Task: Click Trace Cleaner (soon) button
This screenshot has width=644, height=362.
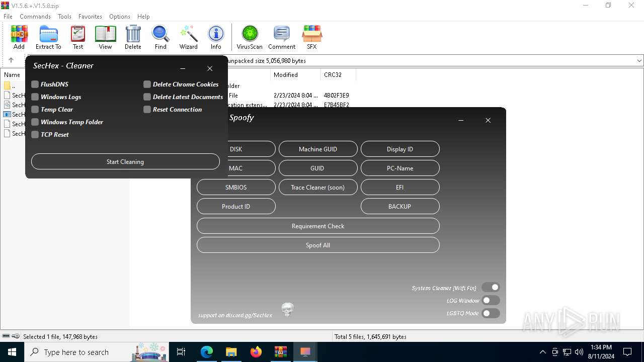Action: click(318, 187)
